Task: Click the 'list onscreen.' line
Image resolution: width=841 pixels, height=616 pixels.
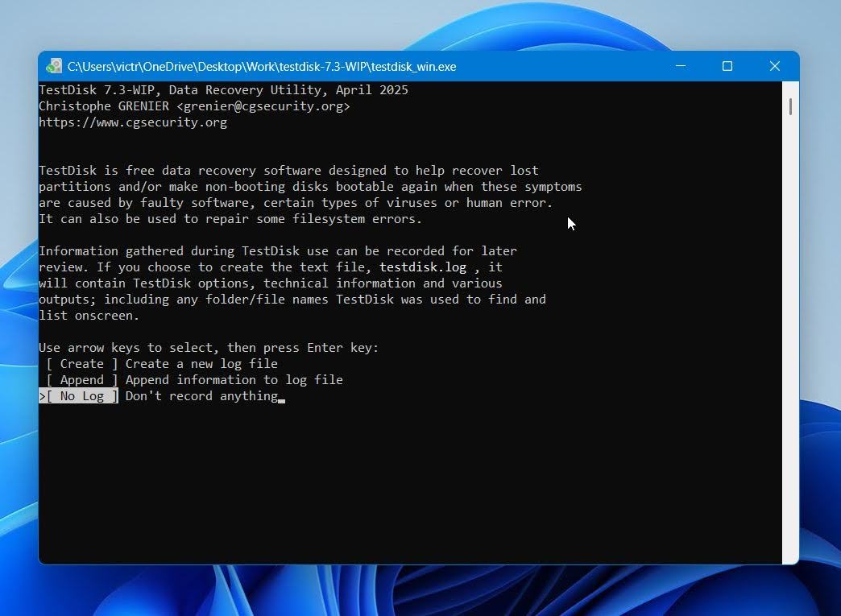Action: coord(89,316)
